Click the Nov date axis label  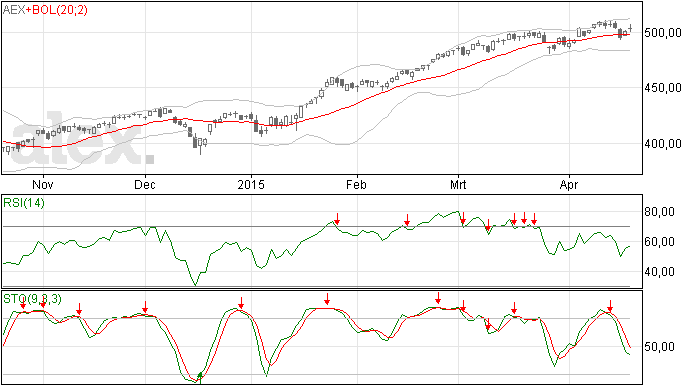click(43, 184)
